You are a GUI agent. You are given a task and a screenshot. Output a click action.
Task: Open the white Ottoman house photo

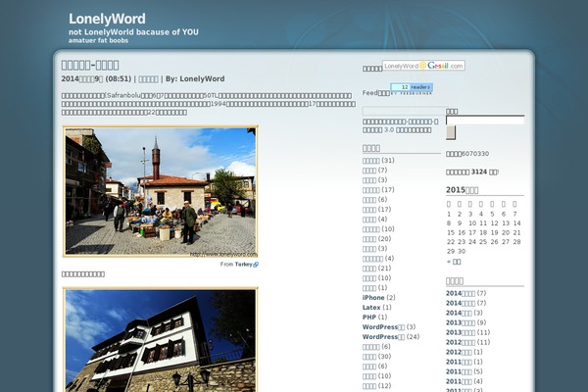tap(161, 340)
